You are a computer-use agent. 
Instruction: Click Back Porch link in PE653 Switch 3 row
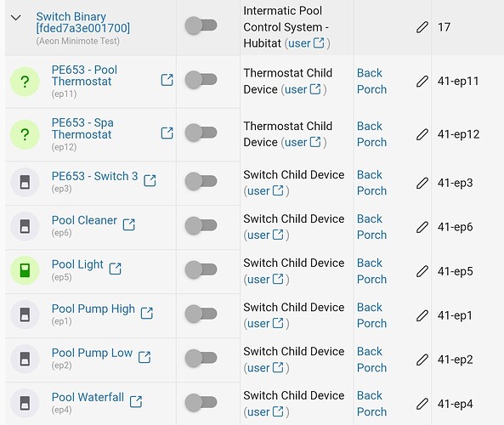point(371,183)
